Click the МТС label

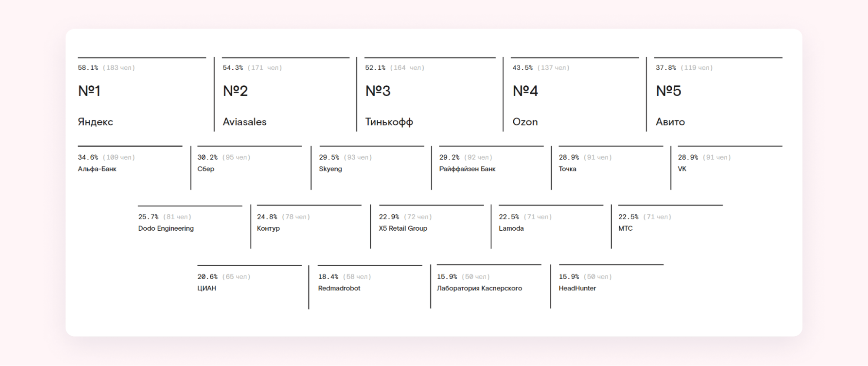pyautogui.click(x=625, y=229)
